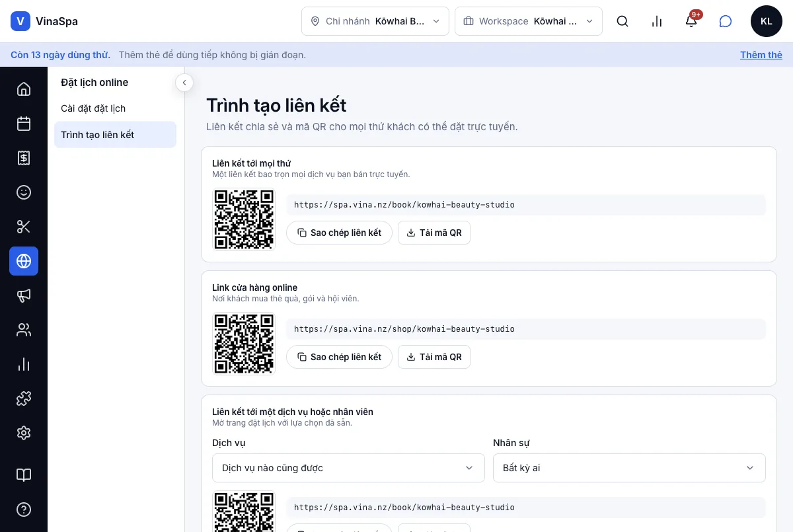Open Cài đặt đặt lịch menu item
The height and width of the screenshot is (532, 793).
[x=115, y=108]
